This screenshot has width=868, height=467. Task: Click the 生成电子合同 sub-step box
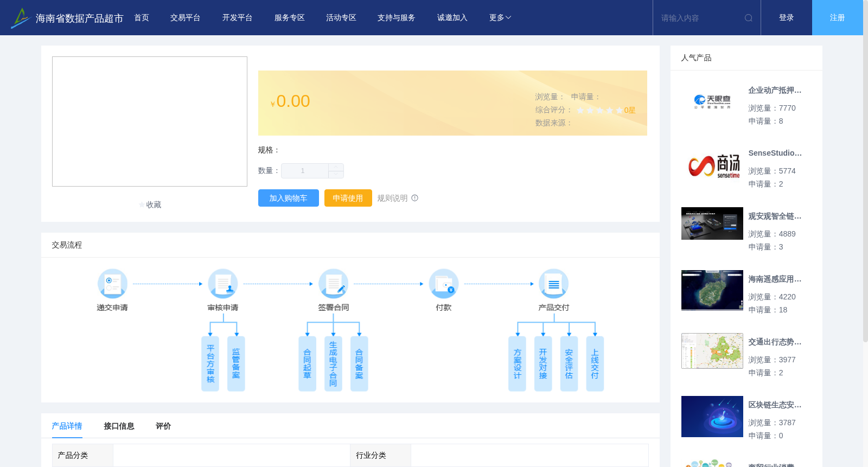(x=333, y=364)
